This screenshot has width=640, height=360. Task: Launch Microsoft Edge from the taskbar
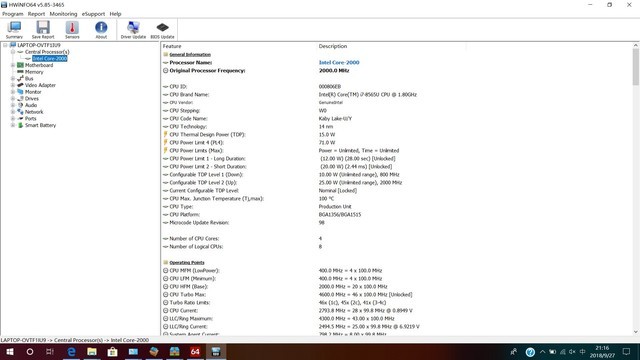[71, 351]
